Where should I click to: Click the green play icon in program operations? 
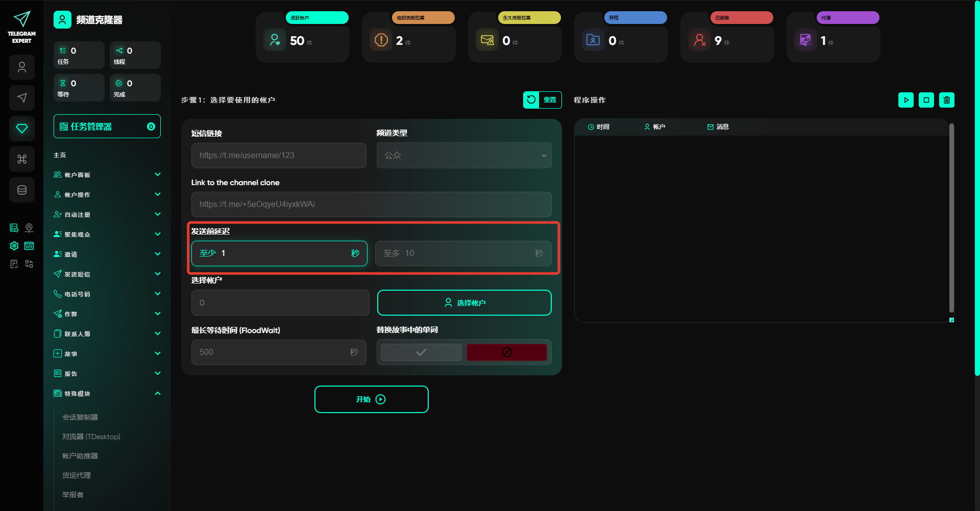(x=905, y=100)
